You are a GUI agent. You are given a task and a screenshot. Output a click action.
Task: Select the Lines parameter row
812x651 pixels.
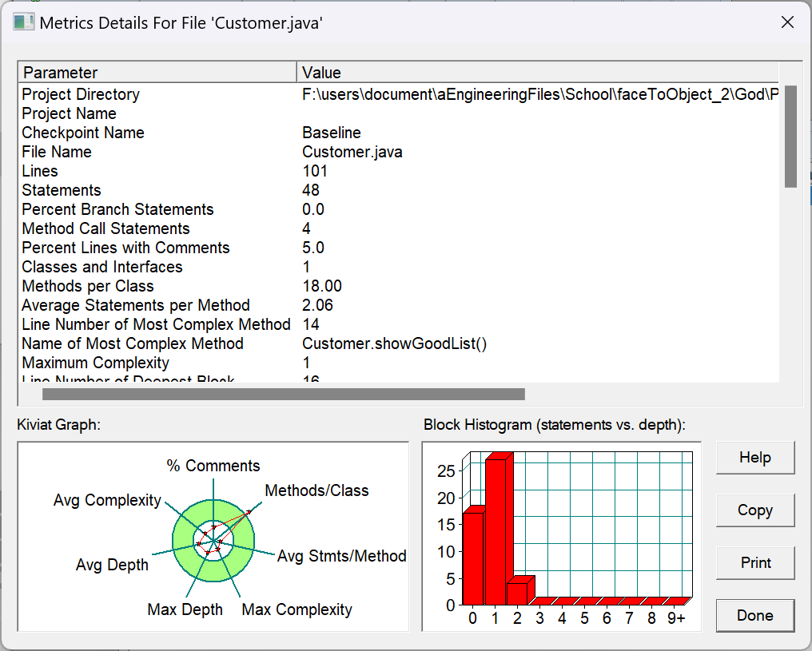click(399, 171)
